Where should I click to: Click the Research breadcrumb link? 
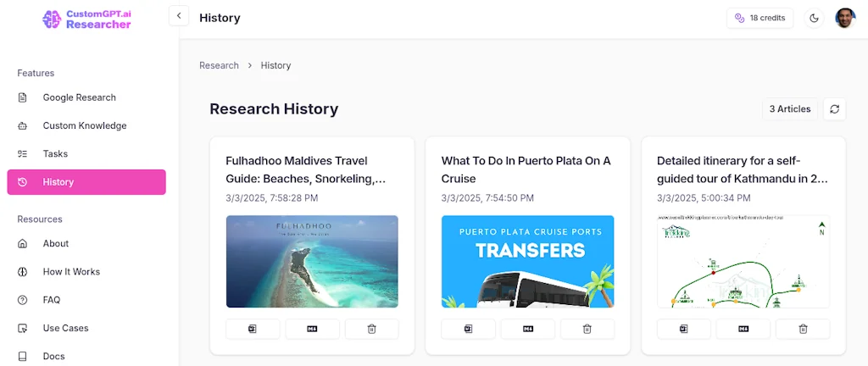tap(219, 65)
